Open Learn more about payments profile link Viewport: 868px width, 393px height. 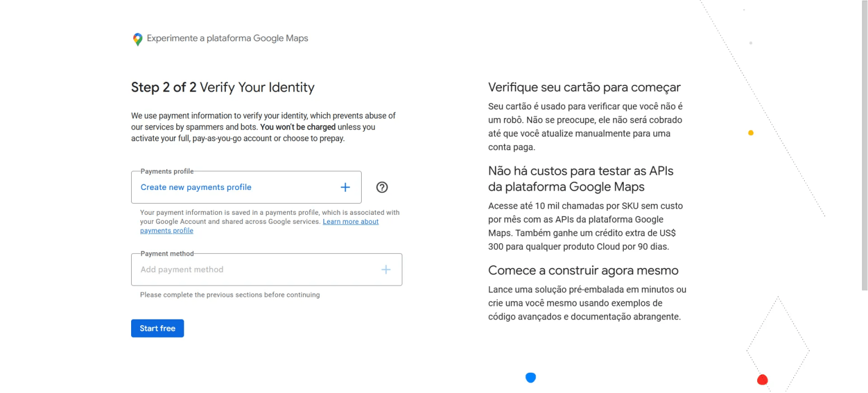coord(350,221)
